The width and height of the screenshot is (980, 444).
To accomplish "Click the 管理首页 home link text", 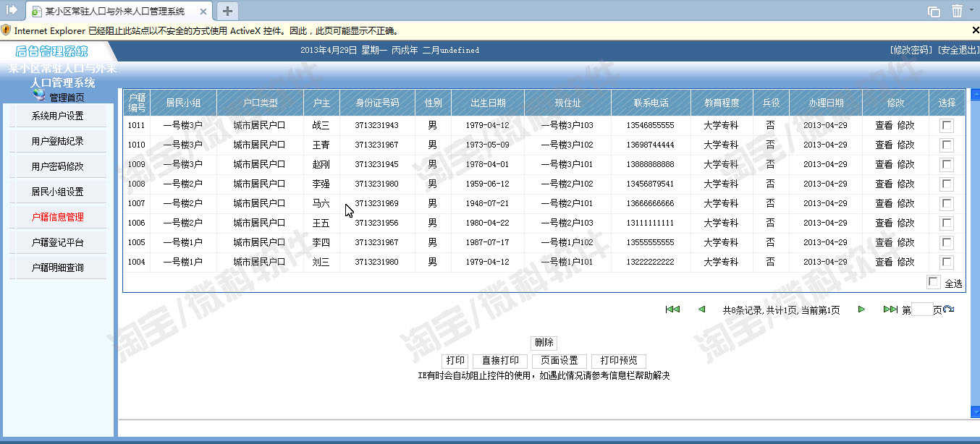I will [67, 97].
